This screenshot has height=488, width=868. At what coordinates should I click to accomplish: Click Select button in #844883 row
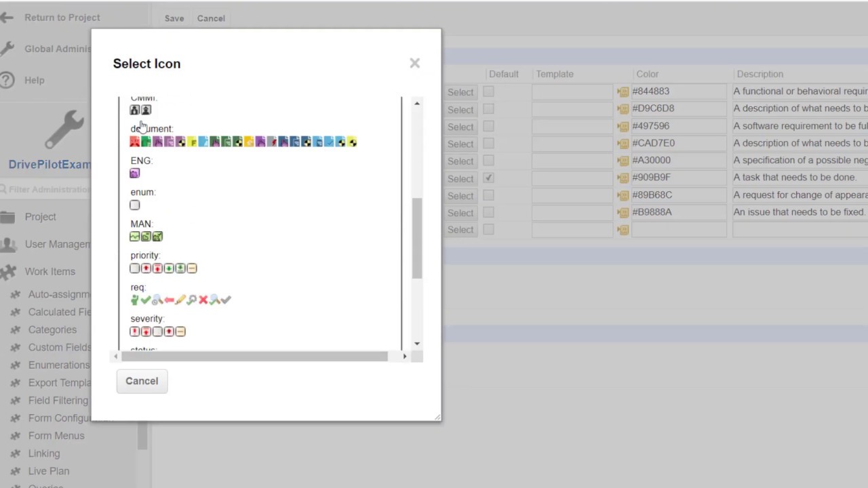click(x=460, y=92)
